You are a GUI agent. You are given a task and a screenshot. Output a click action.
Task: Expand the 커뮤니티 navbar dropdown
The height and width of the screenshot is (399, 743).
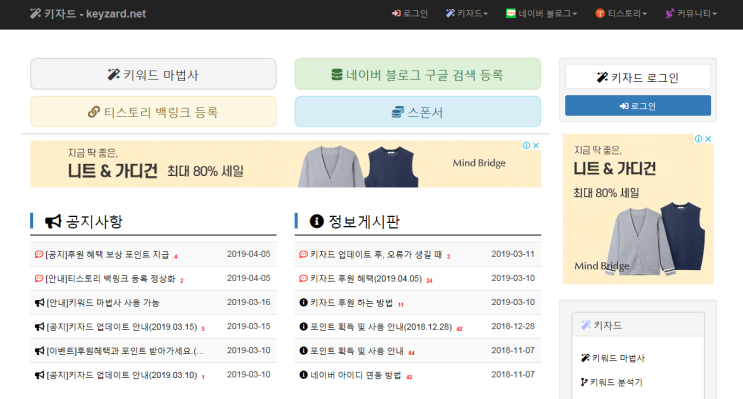click(x=691, y=14)
